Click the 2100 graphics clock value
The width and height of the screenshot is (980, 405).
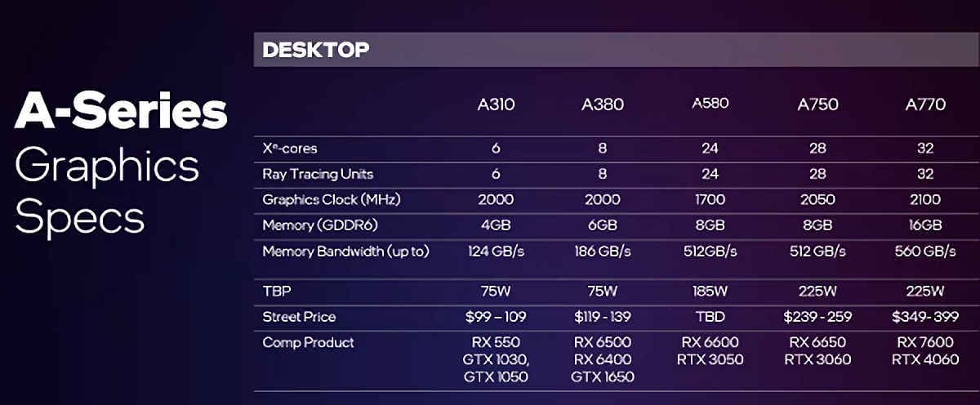click(x=925, y=199)
